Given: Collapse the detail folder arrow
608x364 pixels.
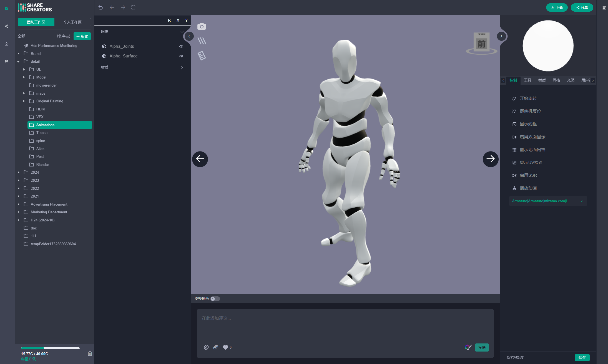Looking at the screenshot, I should point(19,62).
